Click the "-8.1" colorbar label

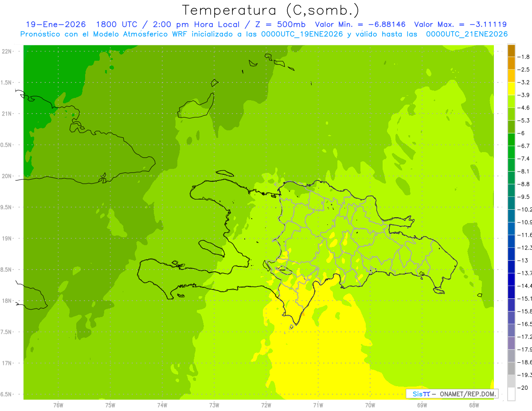[x=524, y=171]
